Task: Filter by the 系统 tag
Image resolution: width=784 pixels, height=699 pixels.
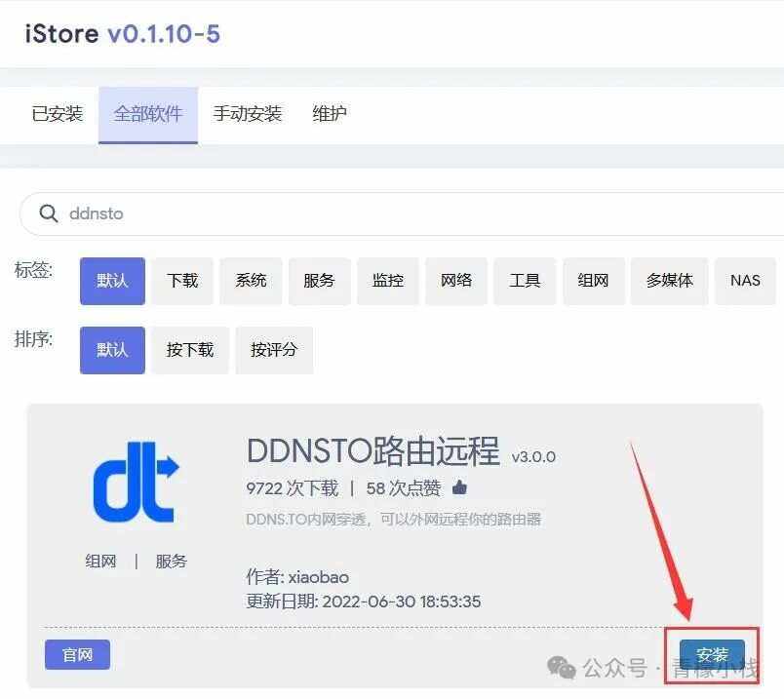Action: coord(251,281)
